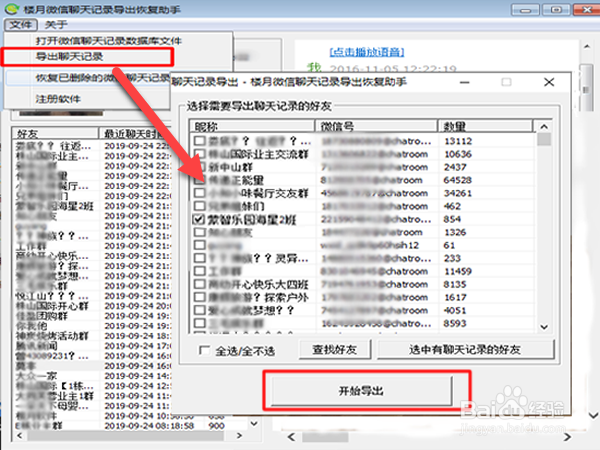Click chat pane scroll-down arrow
Screen dimensions: 600x450
[x=593, y=415]
